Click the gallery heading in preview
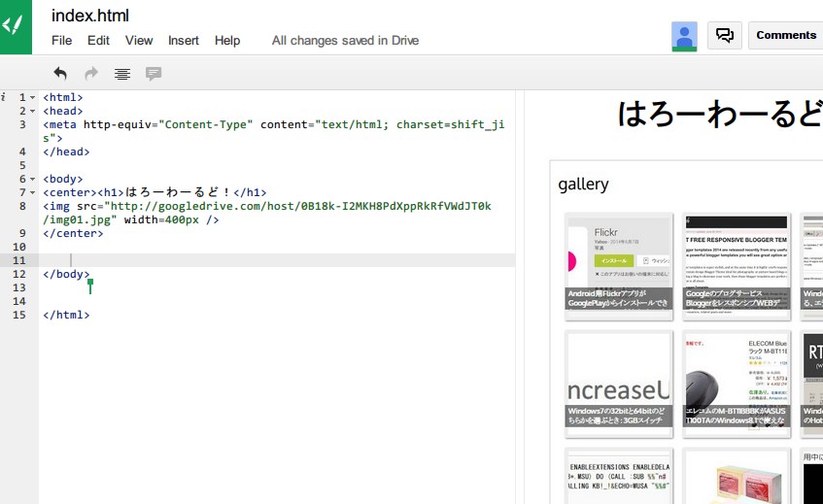 [583, 185]
